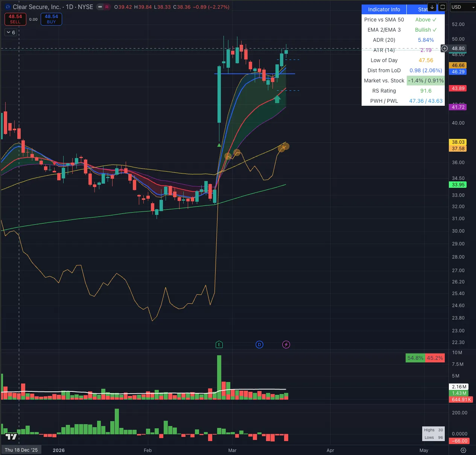Click the green 54.8% buy-volume label

pyautogui.click(x=415, y=358)
